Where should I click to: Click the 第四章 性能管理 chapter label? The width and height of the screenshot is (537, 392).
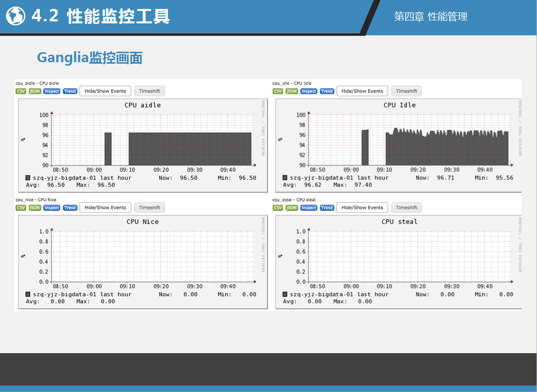pyautogui.click(x=431, y=16)
